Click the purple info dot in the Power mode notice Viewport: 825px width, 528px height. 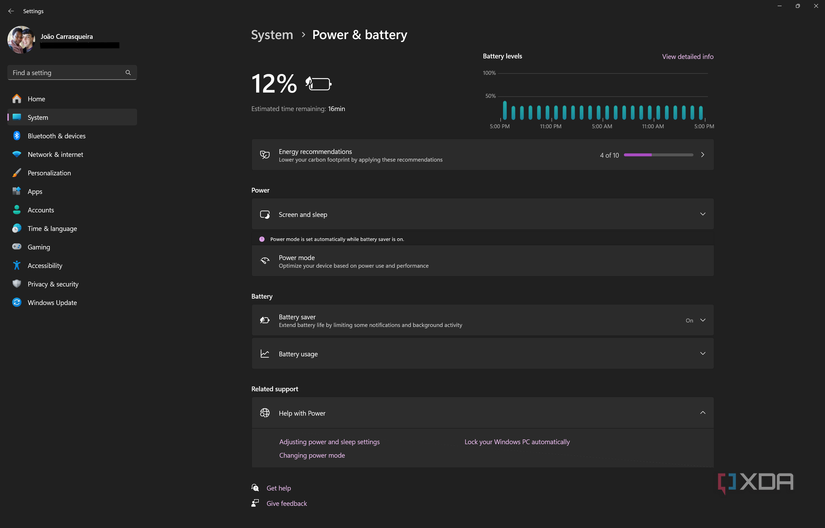tap(261, 239)
